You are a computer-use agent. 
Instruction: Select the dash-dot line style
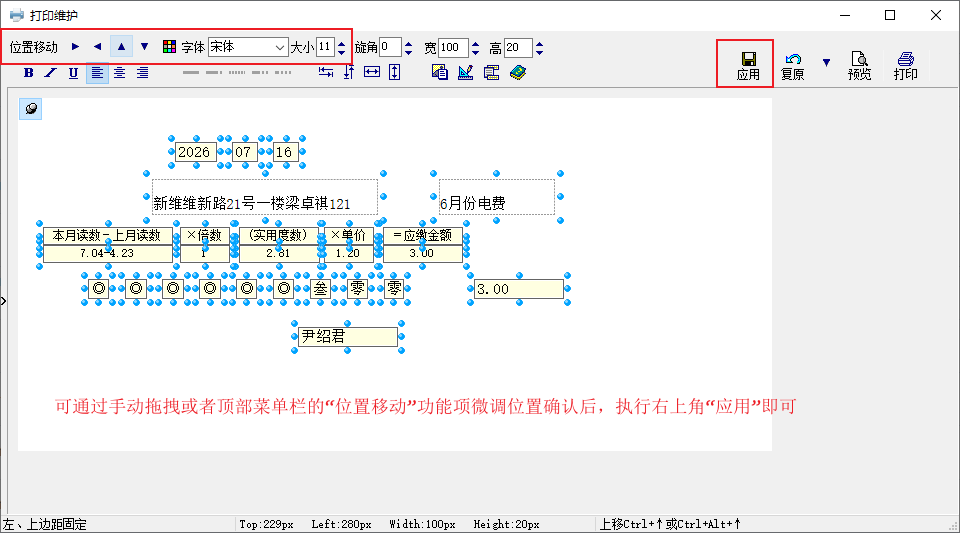coord(214,72)
